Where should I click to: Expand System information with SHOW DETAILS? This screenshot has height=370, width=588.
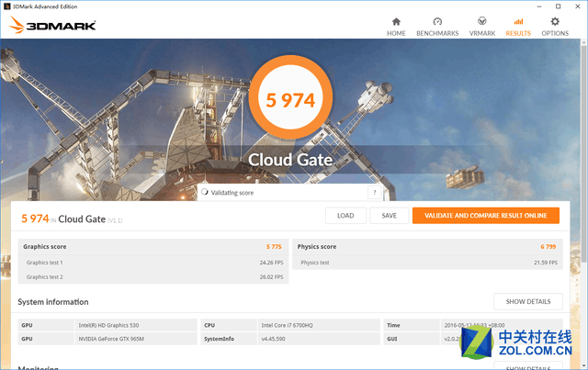coord(528,301)
